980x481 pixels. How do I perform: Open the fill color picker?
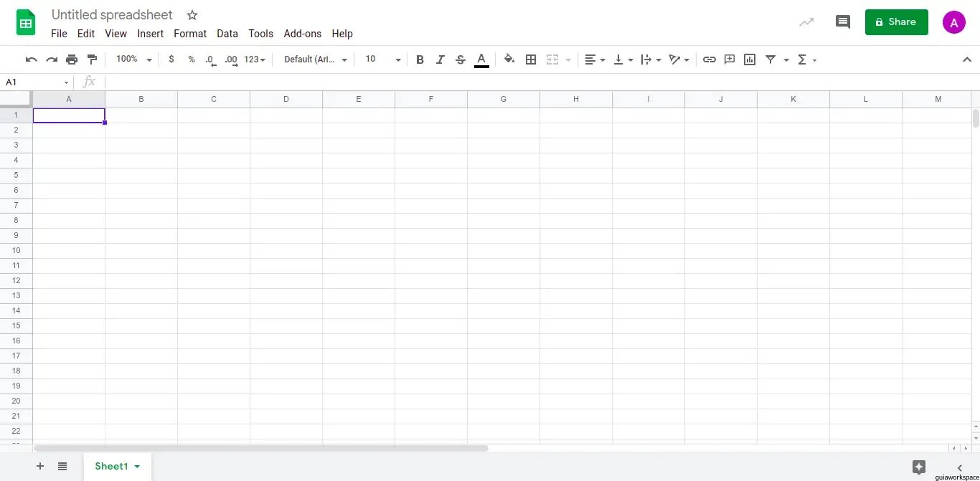point(509,59)
